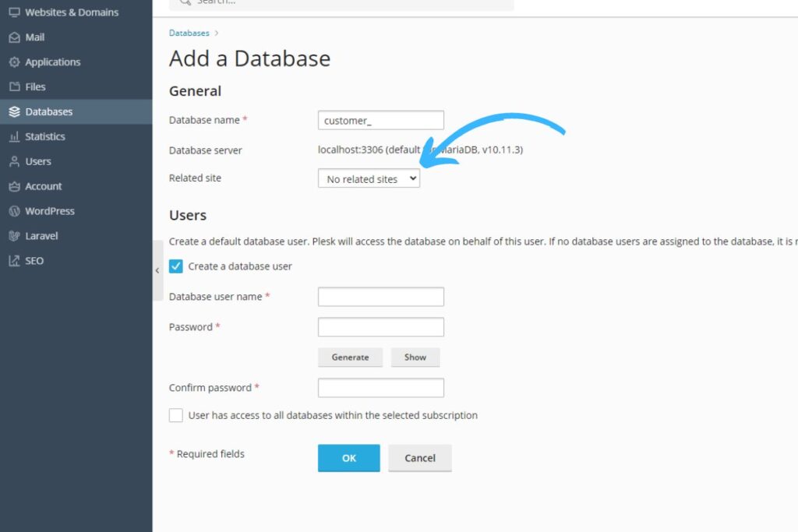The image size is (798, 532).
Task: Click the Websites & Domains monitor icon
Action: [14, 12]
